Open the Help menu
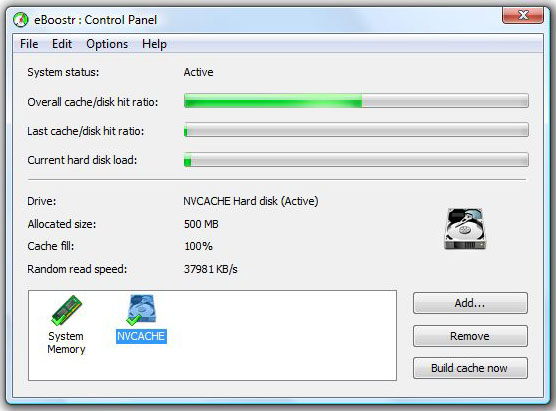 tap(154, 44)
